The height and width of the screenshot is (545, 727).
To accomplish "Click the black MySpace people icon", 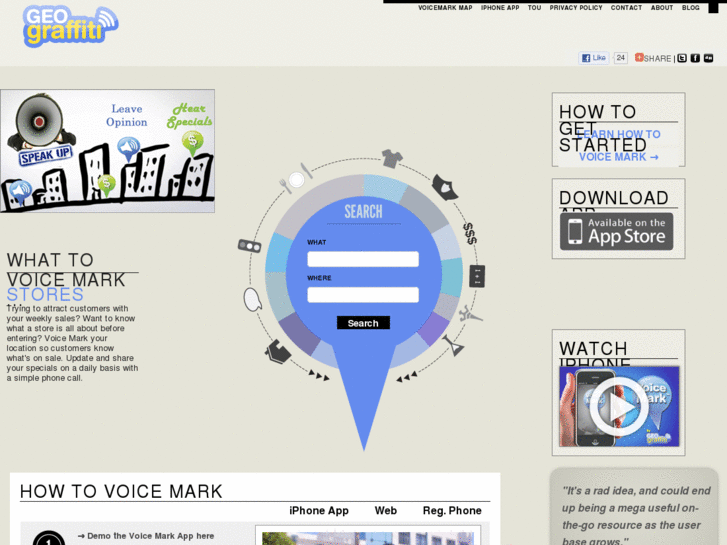I will tap(708, 58).
